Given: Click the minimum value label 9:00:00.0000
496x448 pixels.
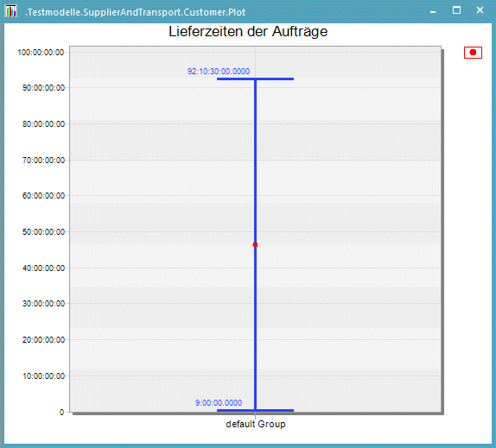Looking at the screenshot, I should 219,402.
